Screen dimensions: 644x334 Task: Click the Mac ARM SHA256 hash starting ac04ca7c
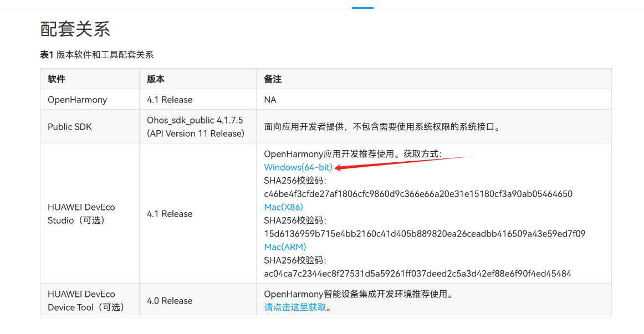click(418, 274)
